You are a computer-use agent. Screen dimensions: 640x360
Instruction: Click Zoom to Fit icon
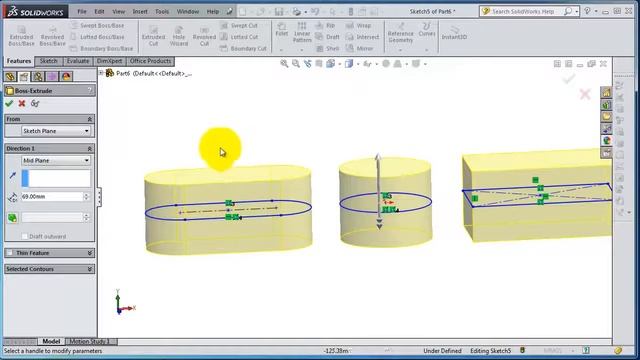coord(284,64)
